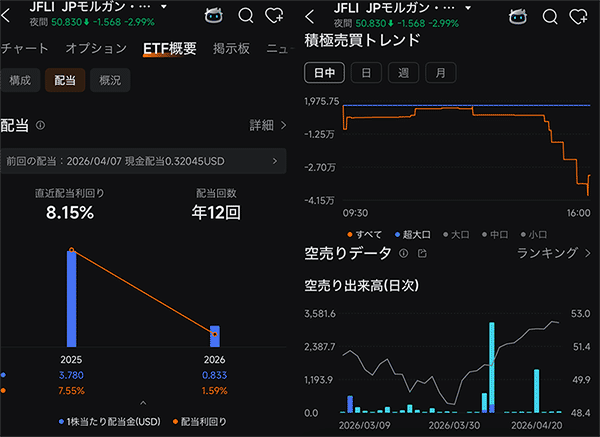The height and width of the screenshot is (437, 600).
Task: Toggle 超大口 series in trend legend
Action: point(412,234)
